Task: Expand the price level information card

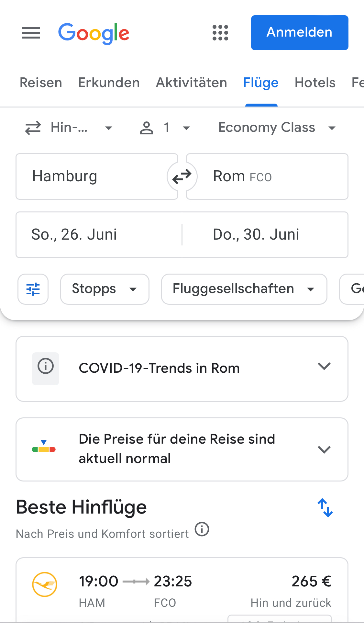Action: point(324,449)
